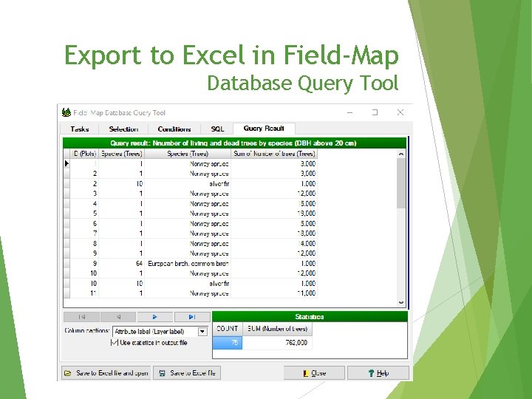Select the SUM value 762,000 cell
This screenshot has height=399, width=532.
(278, 343)
